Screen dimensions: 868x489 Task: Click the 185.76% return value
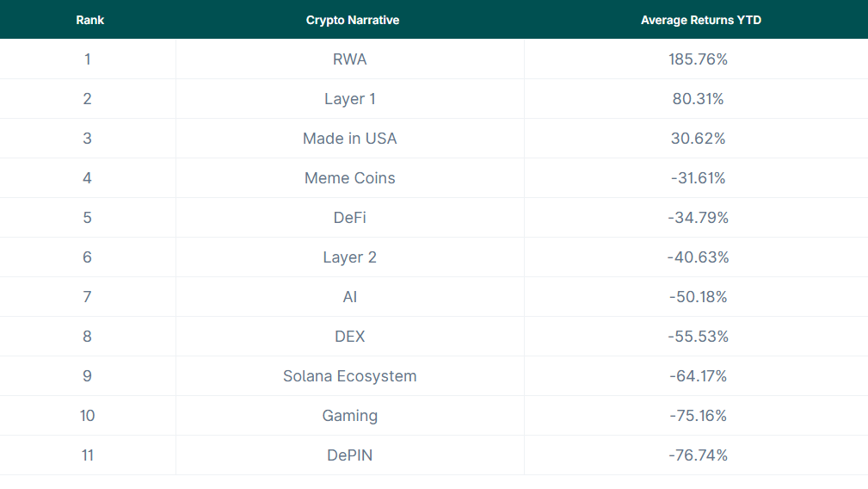[698, 59]
